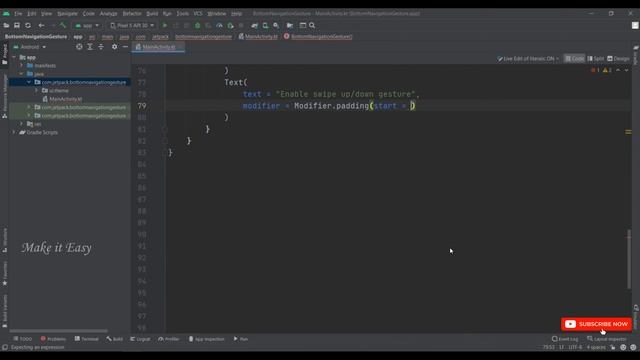
Task: Click Expand All in Project panel
Action: click(90, 47)
